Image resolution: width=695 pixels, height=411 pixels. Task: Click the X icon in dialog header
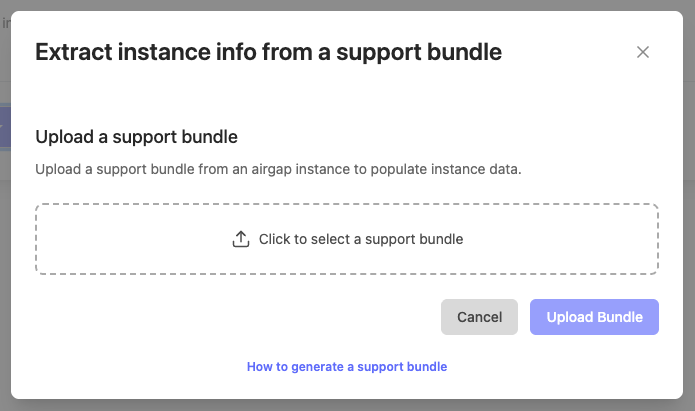[643, 52]
